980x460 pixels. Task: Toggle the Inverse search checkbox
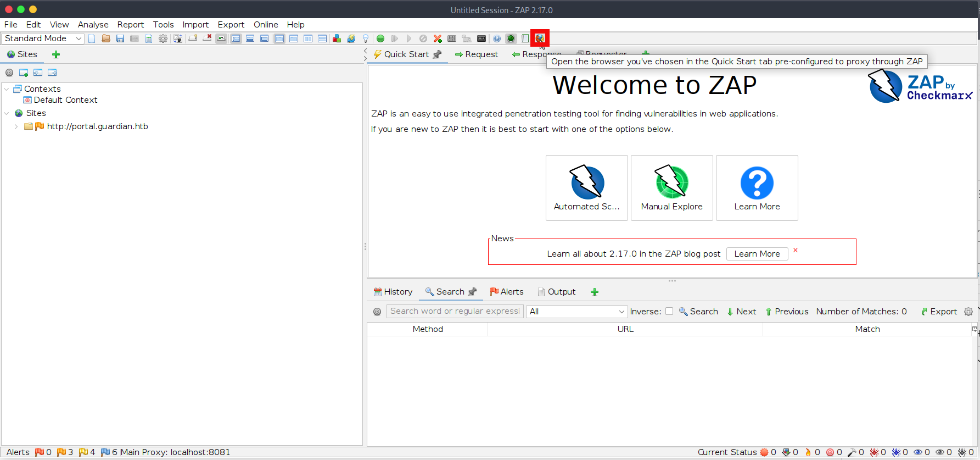click(669, 312)
